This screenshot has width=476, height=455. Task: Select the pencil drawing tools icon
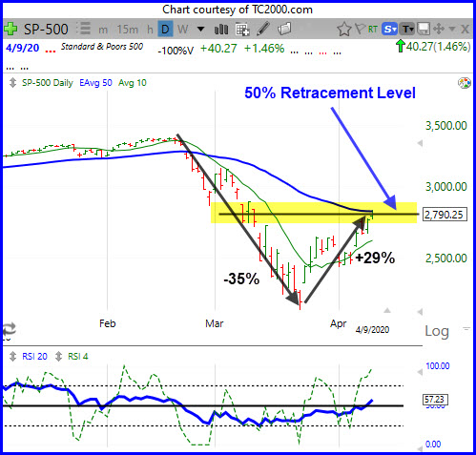[263, 29]
